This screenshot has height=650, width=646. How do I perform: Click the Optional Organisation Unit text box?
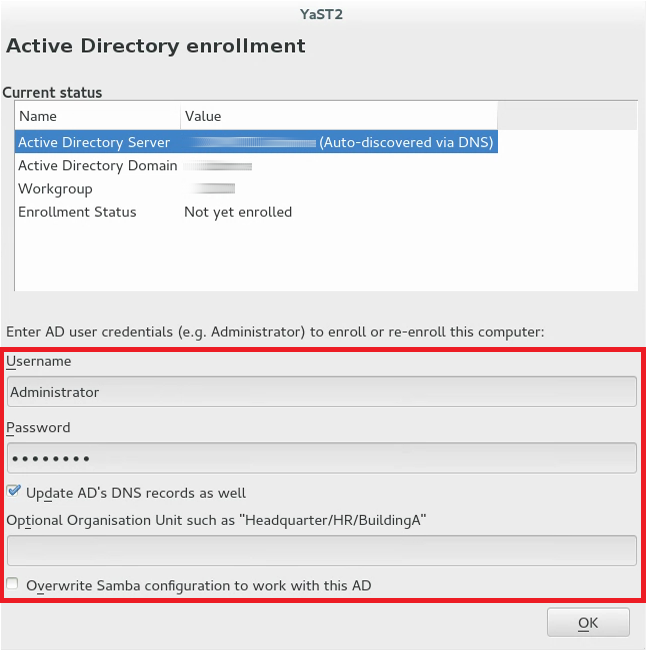[321, 550]
